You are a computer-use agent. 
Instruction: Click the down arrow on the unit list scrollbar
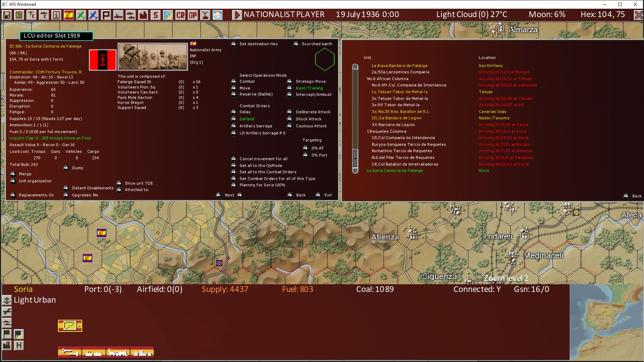[356, 171]
